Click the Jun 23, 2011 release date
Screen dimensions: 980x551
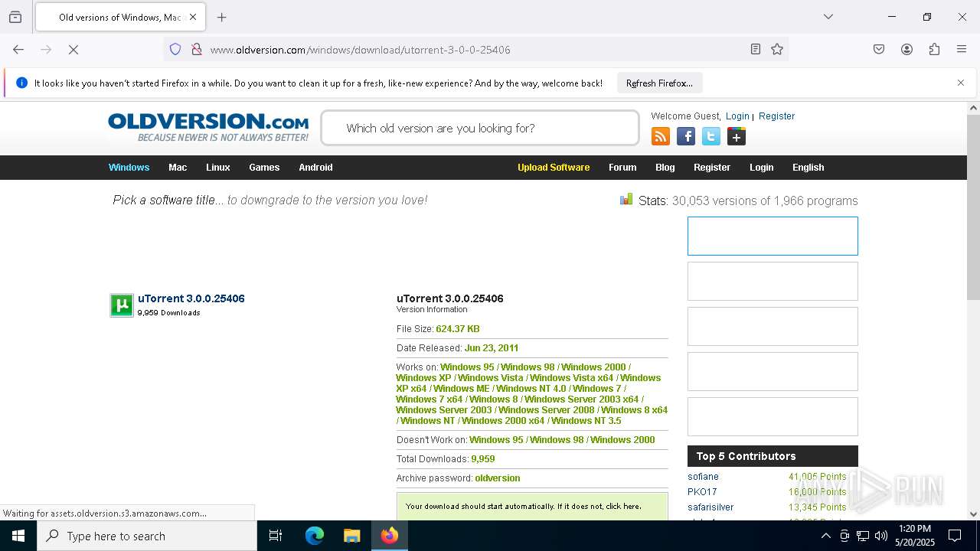pyautogui.click(x=492, y=348)
